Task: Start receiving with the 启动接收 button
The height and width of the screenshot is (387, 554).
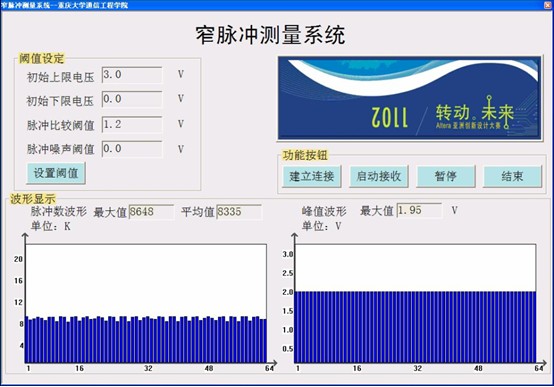Action: pyautogui.click(x=379, y=176)
